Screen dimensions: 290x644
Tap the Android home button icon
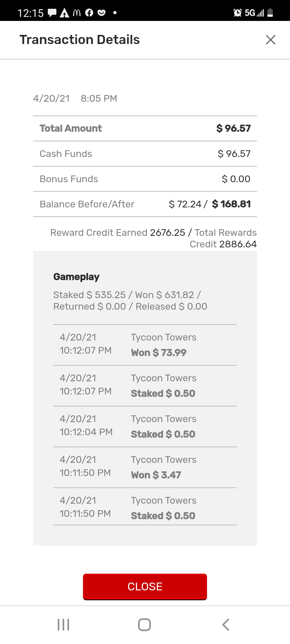click(144, 624)
